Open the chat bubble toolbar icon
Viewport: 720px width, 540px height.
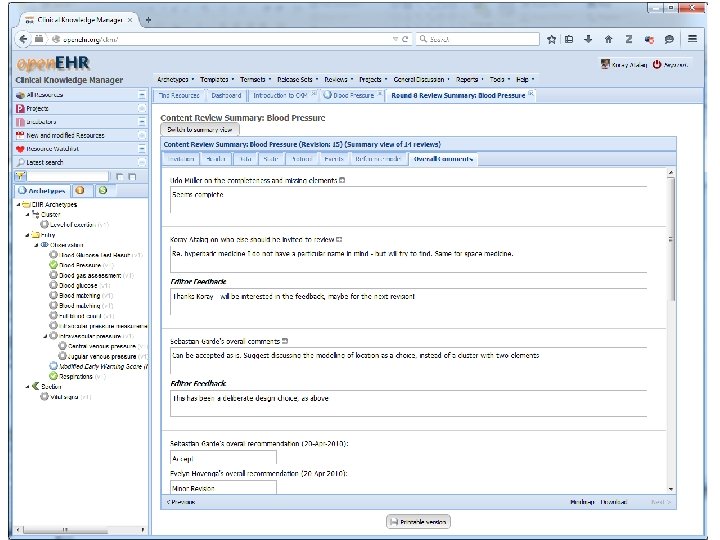click(x=669, y=39)
